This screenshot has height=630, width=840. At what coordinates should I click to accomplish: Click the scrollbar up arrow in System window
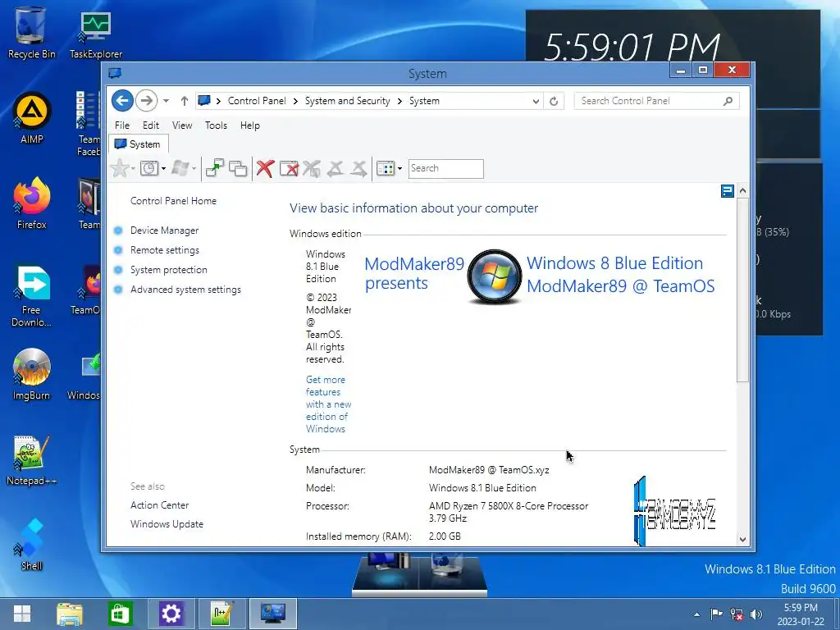tap(742, 190)
